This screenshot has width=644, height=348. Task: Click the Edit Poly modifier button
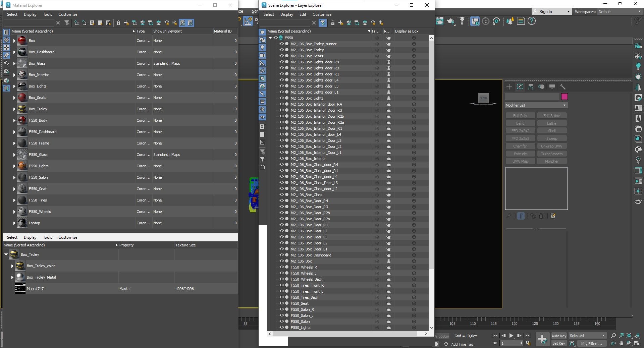(520, 116)
